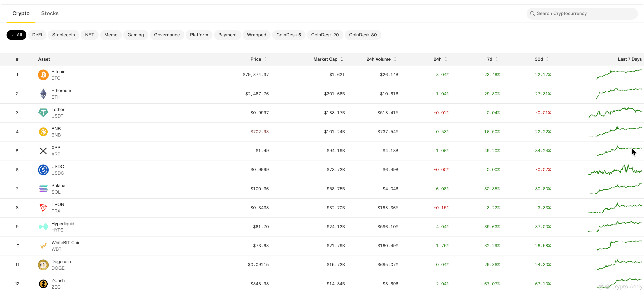Toggle the Platform category filter

click(x=199, y=35)
